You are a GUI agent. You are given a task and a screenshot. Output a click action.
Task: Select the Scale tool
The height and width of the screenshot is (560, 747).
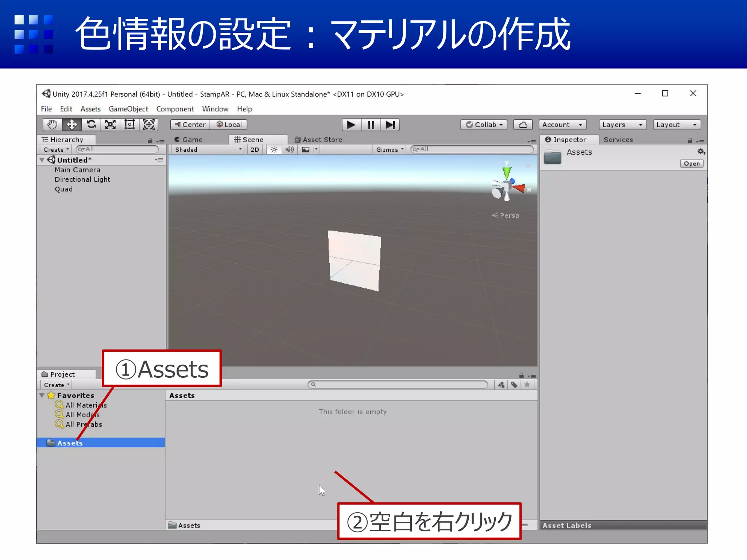111,125
